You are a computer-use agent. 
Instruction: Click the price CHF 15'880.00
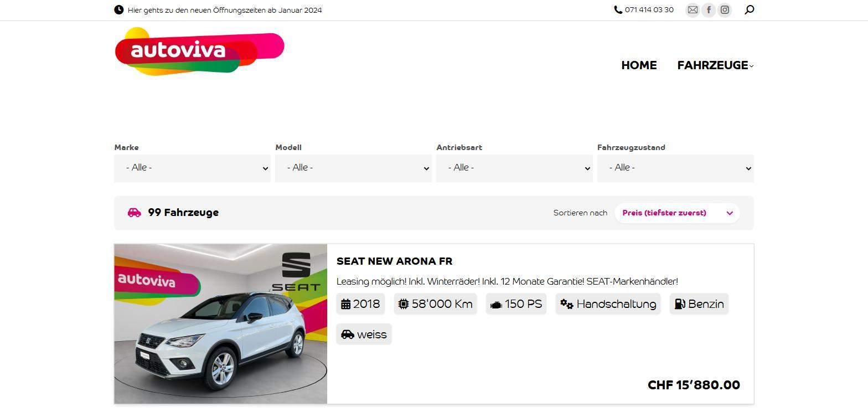[x=694, y=385]
